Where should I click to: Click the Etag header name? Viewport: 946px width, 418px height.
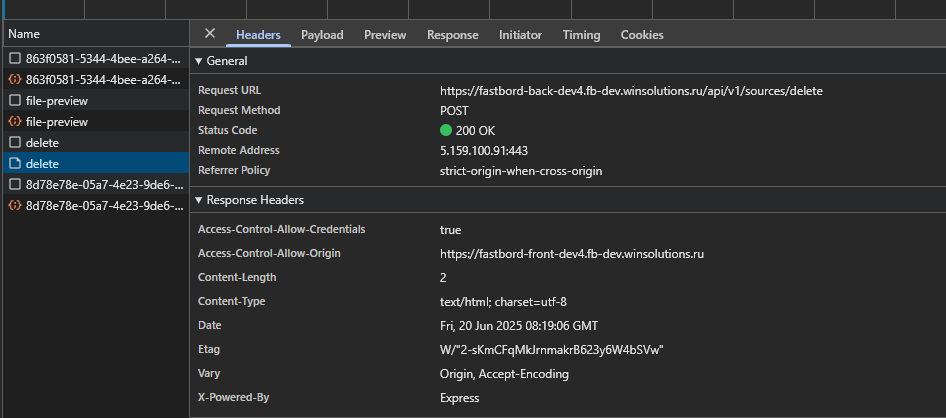pyautogui.click(x=209, y=349)
